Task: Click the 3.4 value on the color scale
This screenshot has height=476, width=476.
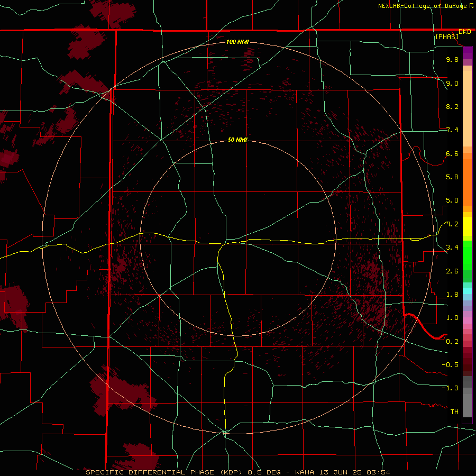Action: click(x=452, y=248)
